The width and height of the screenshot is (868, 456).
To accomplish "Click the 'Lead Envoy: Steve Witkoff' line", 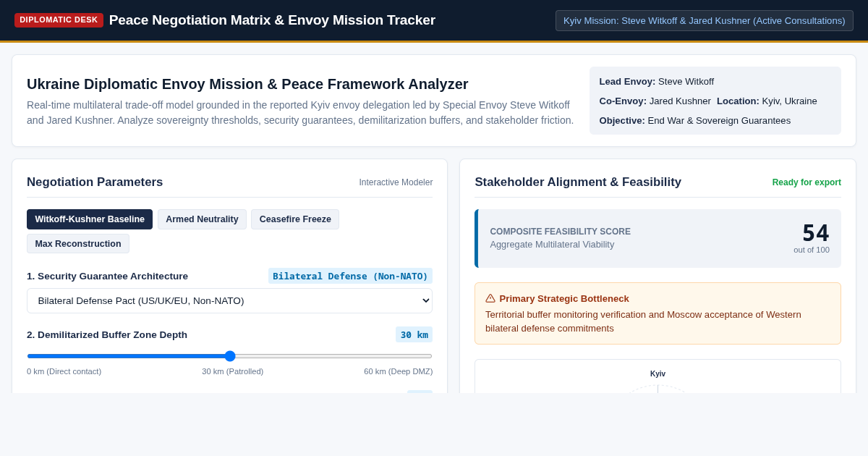I will 657,81.
